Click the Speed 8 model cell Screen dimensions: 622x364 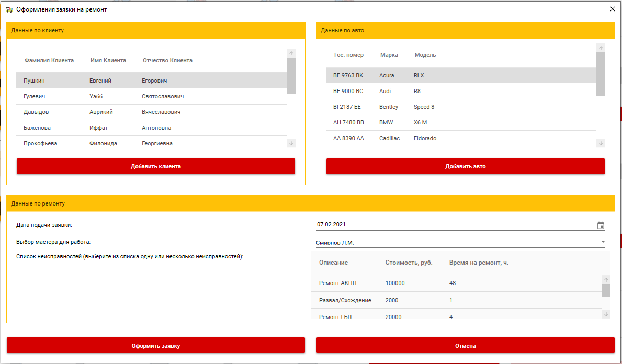click(424, 107)
